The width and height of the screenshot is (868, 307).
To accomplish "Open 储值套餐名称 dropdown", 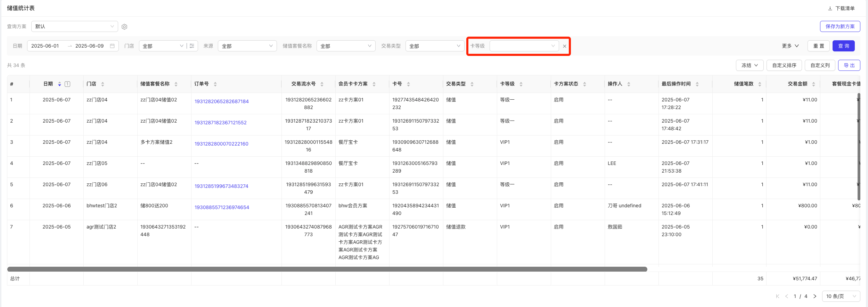I will pos(346,46).
